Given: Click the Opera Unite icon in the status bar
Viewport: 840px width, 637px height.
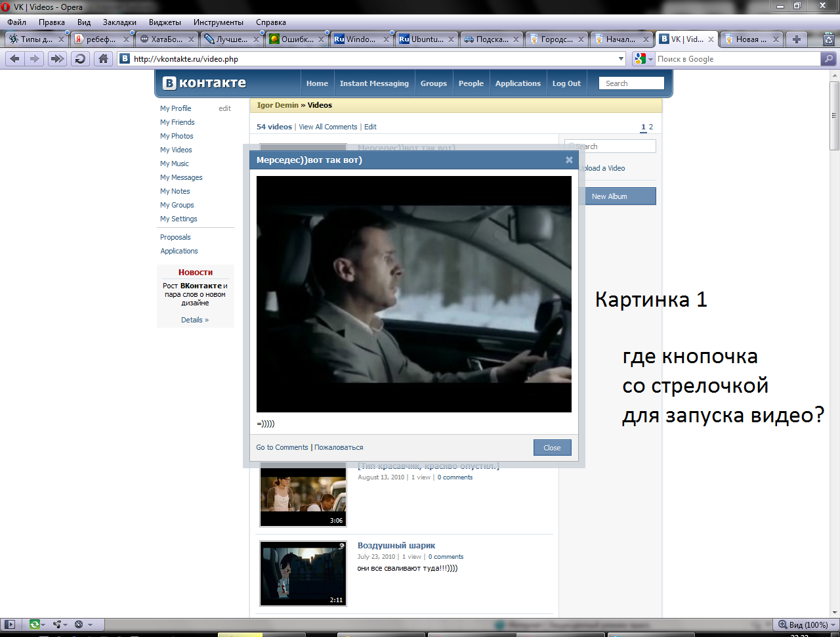Looking at the screenshot, I should point(57,625).
